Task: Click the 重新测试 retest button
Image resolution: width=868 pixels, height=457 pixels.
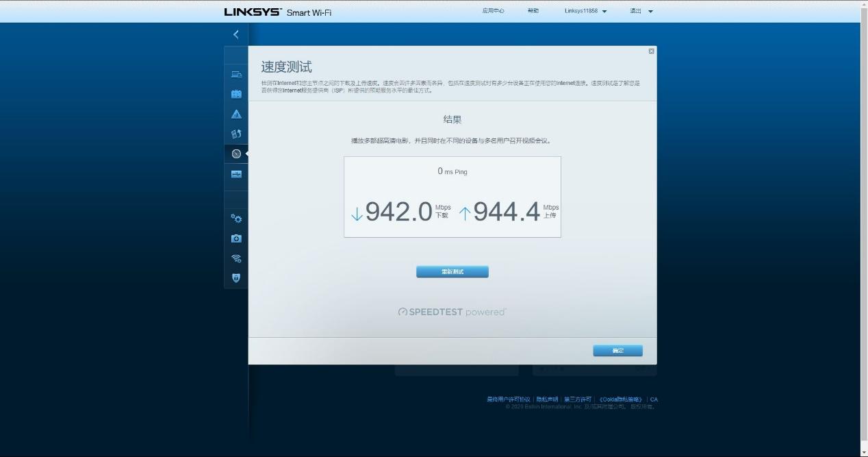Action: [452, 271]
